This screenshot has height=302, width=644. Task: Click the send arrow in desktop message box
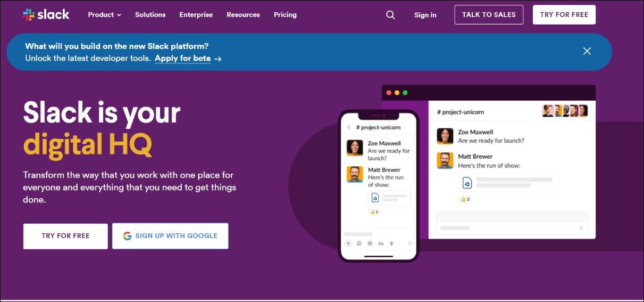point(581,228)
